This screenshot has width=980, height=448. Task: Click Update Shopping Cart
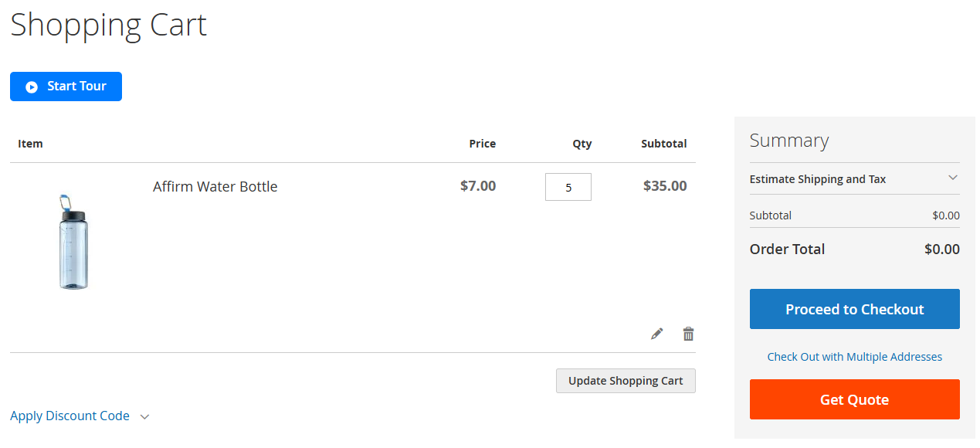coord(626,380)
